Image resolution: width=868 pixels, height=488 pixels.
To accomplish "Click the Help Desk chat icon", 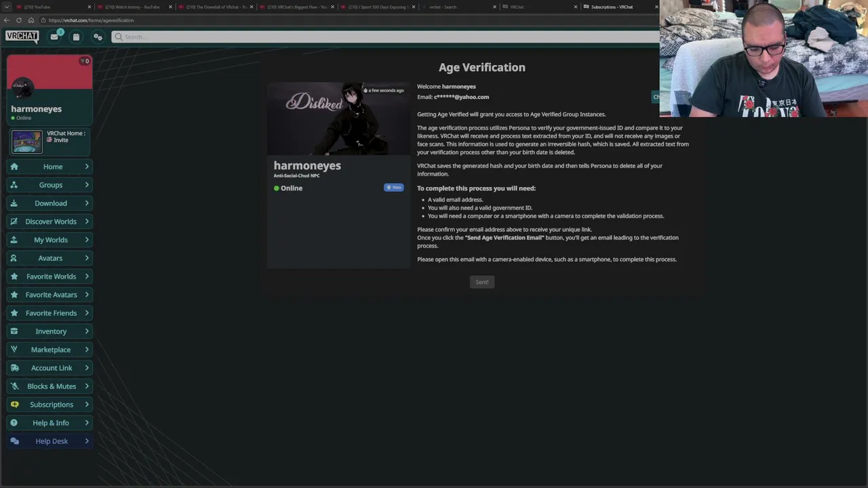I will (x=14, y=441).
